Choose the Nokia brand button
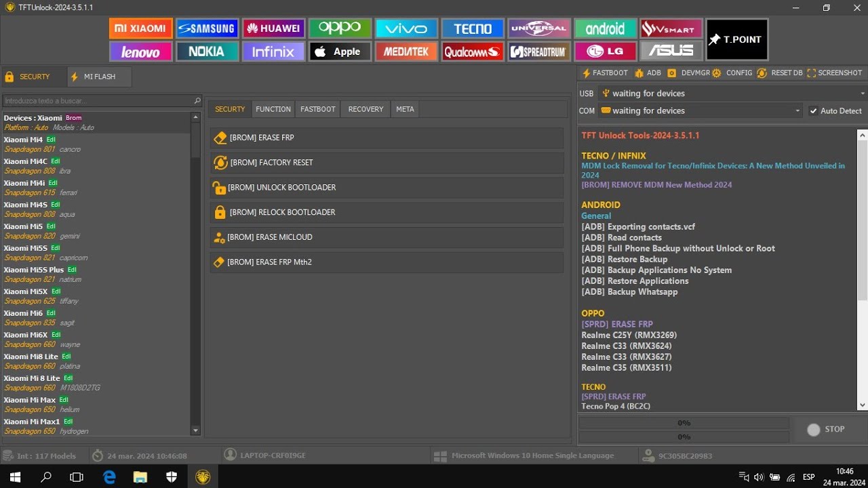 coord(207,52)
